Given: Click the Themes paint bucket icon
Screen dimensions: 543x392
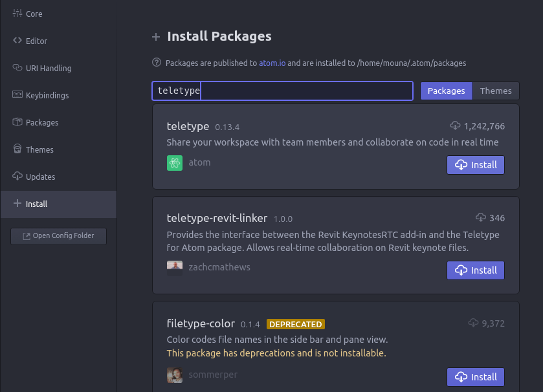Looking at the screenshot, I should (x=17, y=149).
